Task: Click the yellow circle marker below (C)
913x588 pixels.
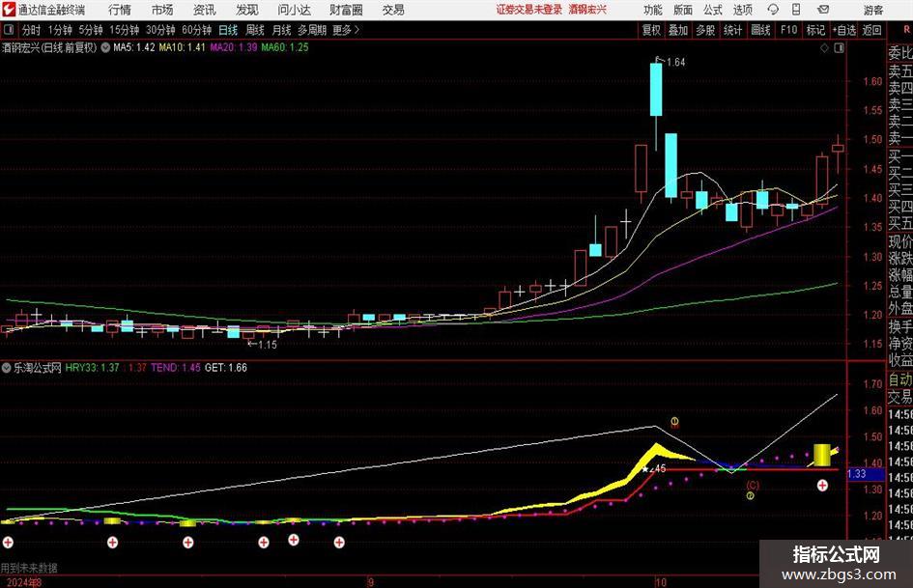Action: (750, 496)
